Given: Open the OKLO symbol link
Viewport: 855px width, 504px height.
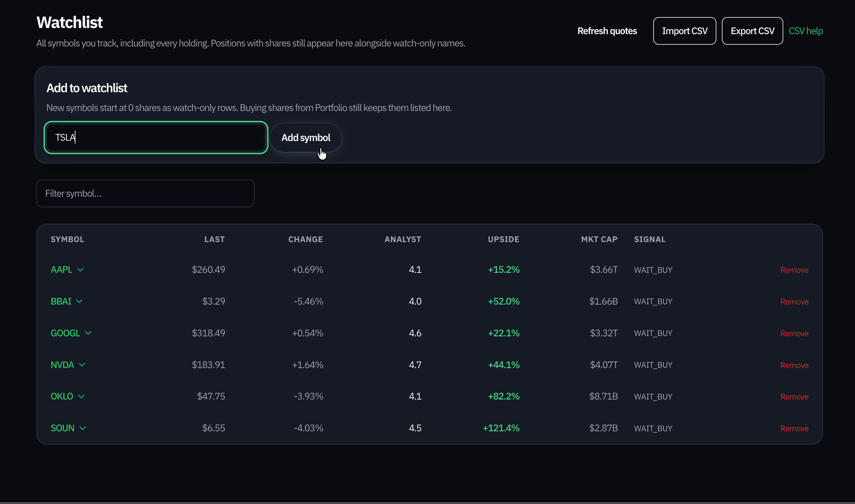Looking at the screenshot, I should (62, 396).
